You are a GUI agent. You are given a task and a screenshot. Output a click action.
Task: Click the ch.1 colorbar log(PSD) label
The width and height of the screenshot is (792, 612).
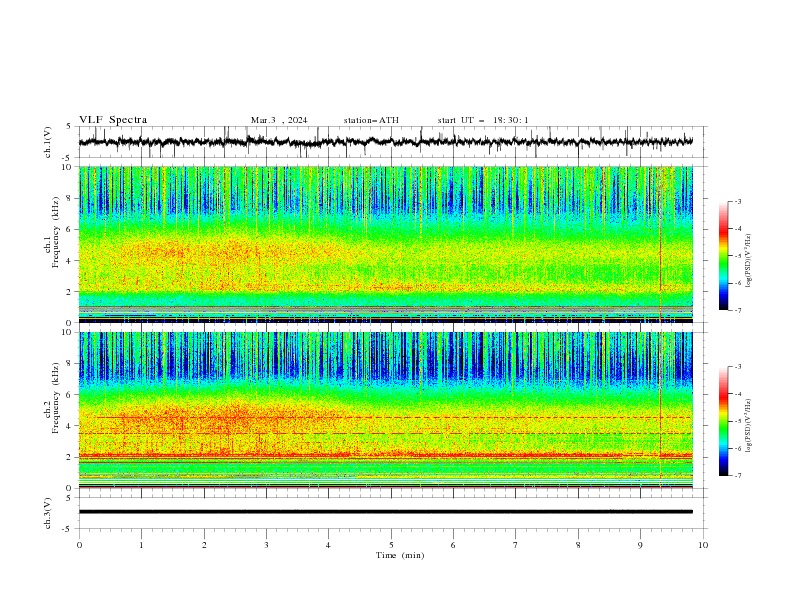click(748, 261)
